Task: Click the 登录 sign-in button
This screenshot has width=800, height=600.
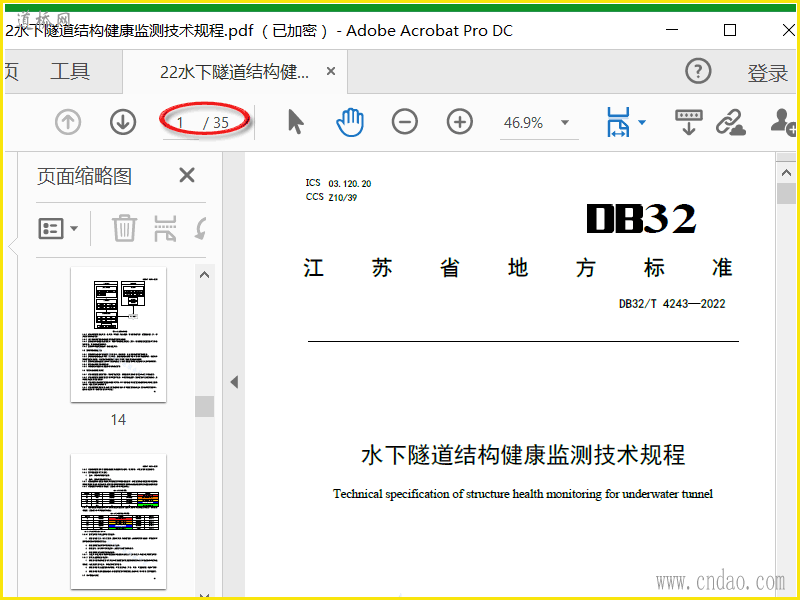Action: (768, 73)
